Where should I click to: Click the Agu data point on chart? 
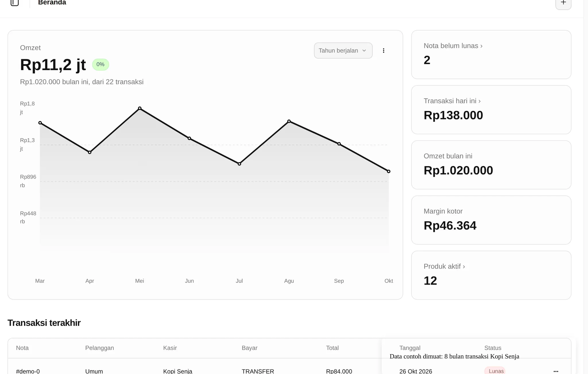coord(289,121)
